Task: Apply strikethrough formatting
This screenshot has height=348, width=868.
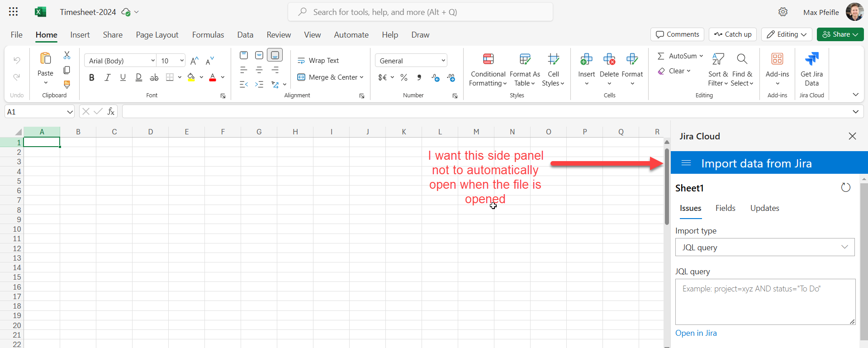Action: [154, 77]
